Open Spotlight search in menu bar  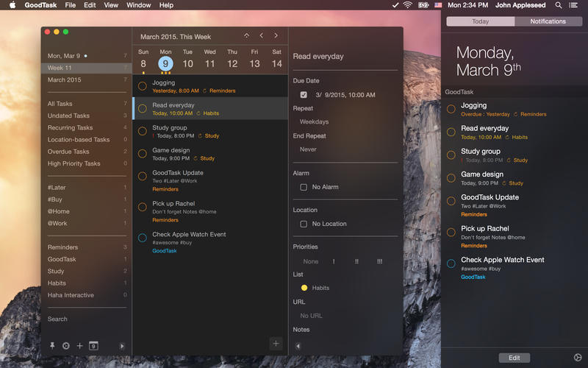(559, 5)
